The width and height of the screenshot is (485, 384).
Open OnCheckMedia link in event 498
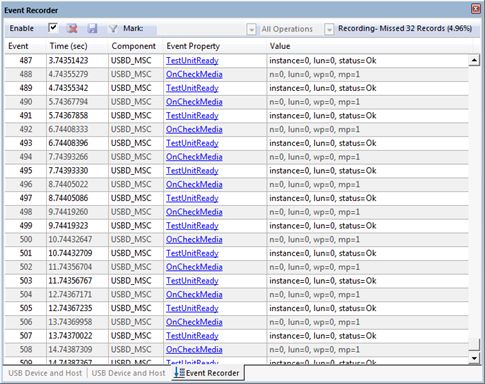(x=194, y=212)
